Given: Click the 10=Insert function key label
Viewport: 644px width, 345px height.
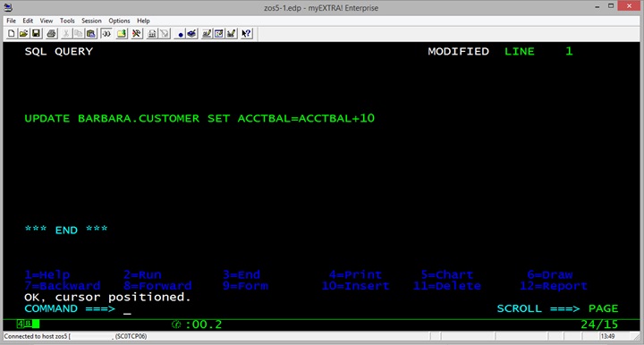Looking at the screenshot, I should pyautogui.click(x=355, y=285).
